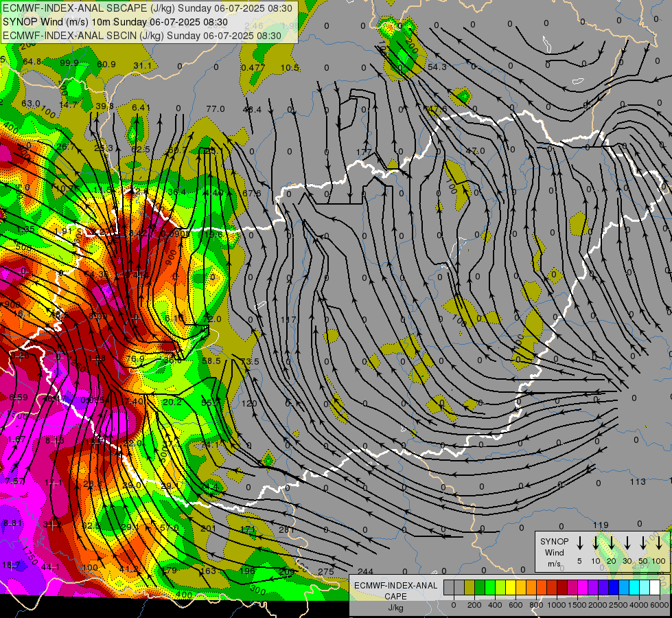Click the map value '99.9'
Viewport: 672px width, 618px height.
69,63
